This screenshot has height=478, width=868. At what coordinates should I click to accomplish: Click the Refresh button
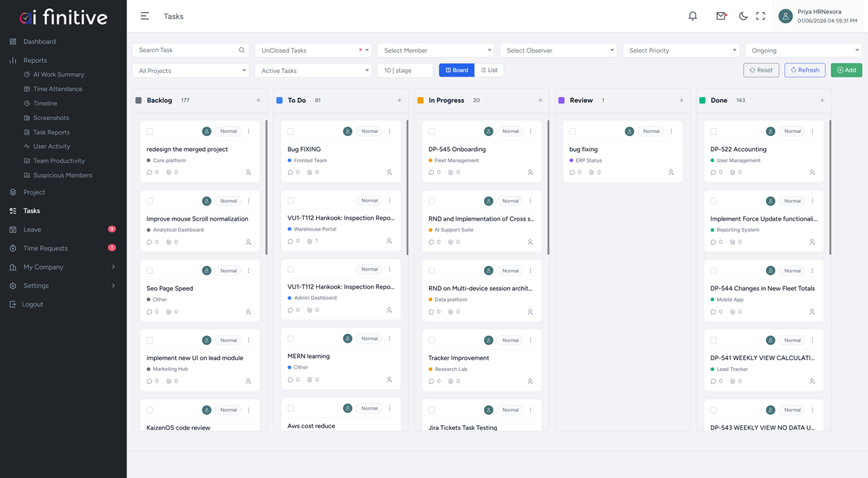coord(804,70)
